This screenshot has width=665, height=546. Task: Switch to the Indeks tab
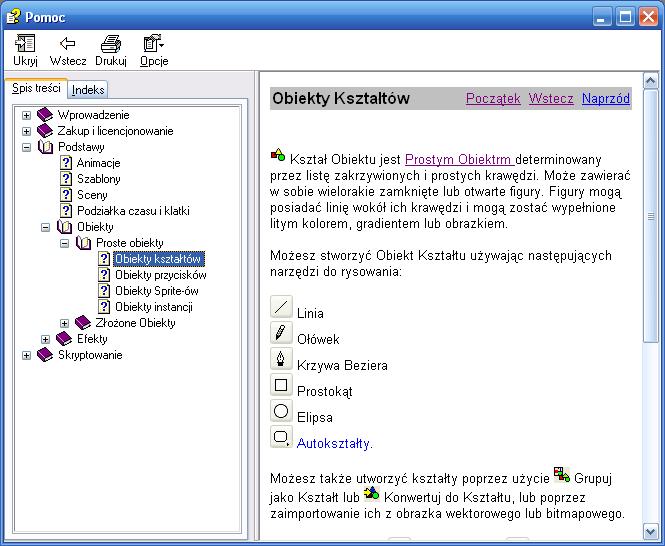(x=88, y=90)
